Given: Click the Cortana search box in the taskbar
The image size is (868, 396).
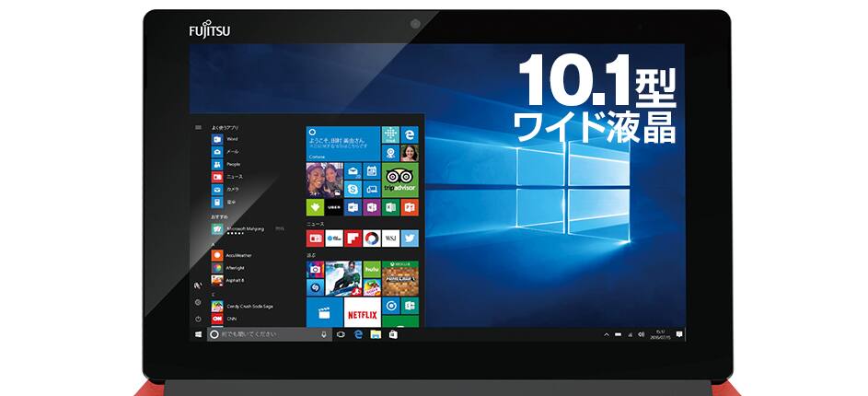Looking at the screenshot, I should [x=269, y=334].
